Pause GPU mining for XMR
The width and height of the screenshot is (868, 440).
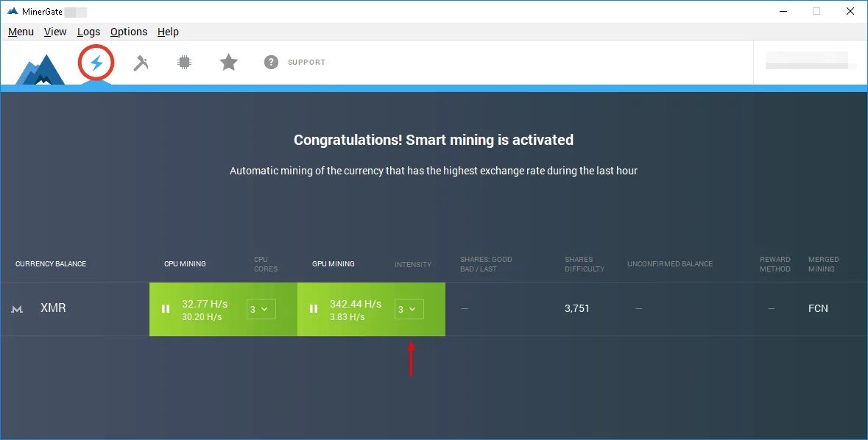point(314,309)
